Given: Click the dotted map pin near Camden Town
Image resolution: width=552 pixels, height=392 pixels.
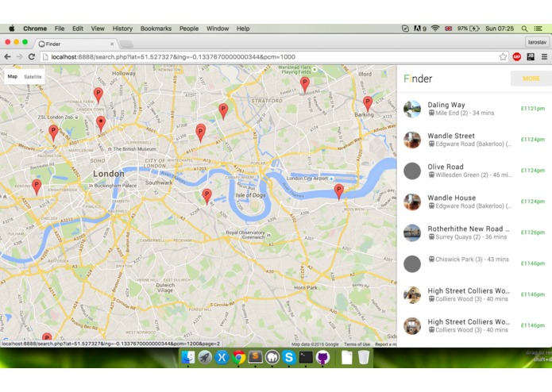Looking at the screenshot, I should (101, 124).
